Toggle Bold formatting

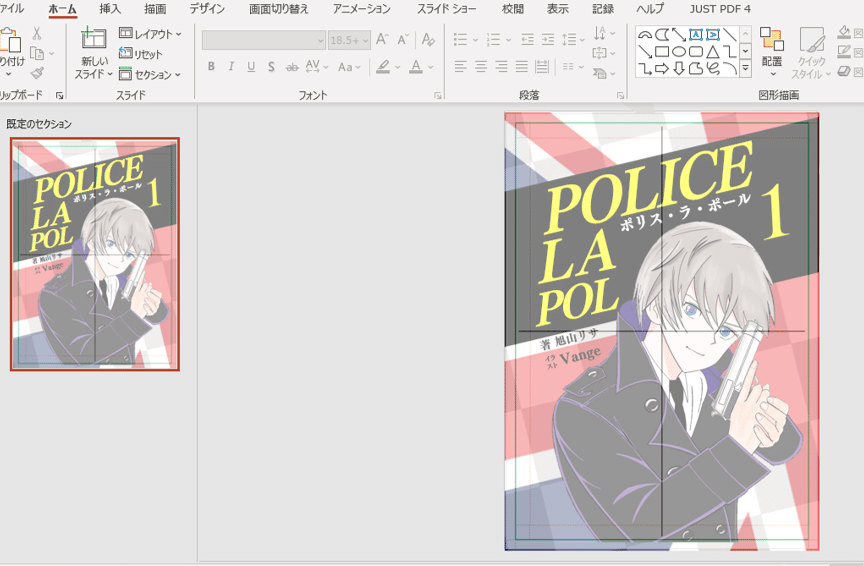click(211, 67)
